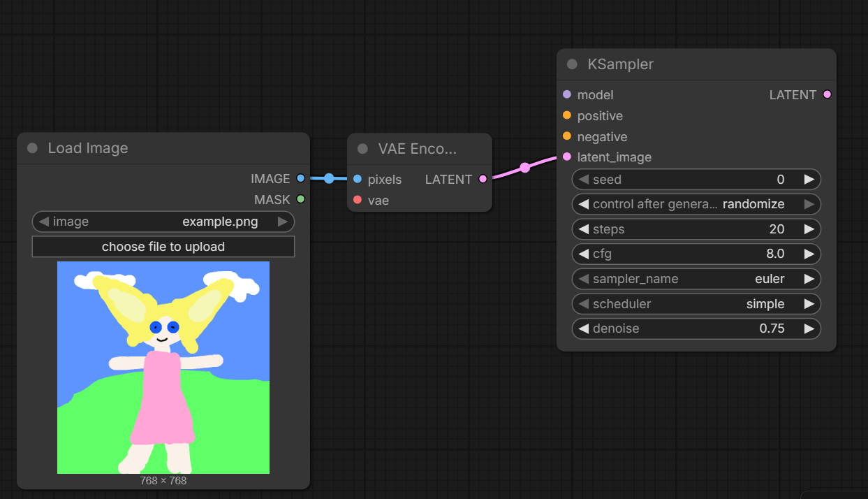This screenshot has width=868, height=499.
Task: Switch control after generate to next option
Action: coord(809,204)
